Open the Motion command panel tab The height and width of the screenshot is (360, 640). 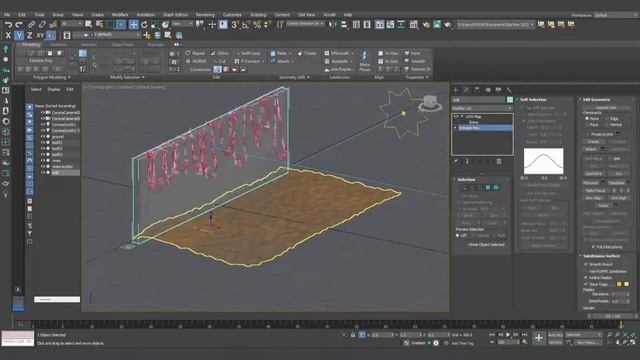coord(488,90)
